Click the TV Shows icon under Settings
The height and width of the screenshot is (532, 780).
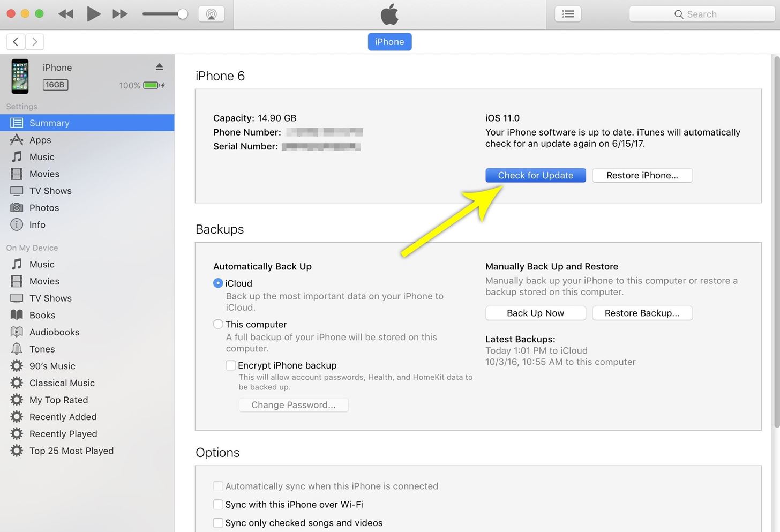17,191
